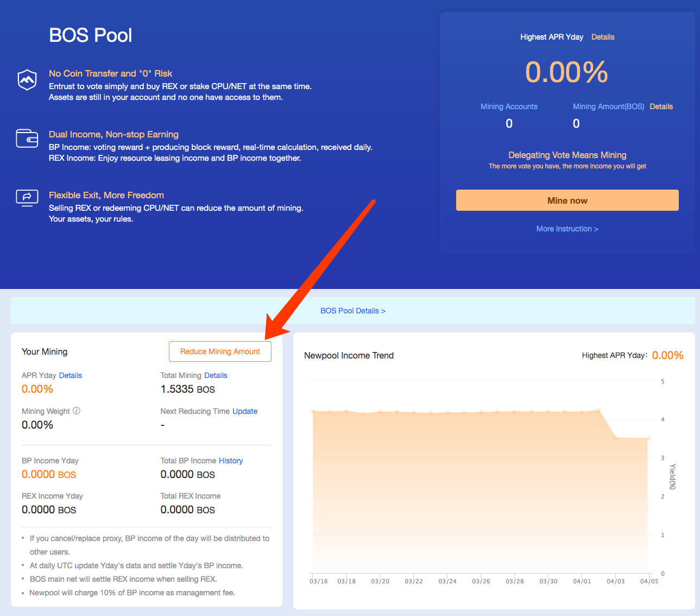Click the 04/01 data point on the chart

582,412
